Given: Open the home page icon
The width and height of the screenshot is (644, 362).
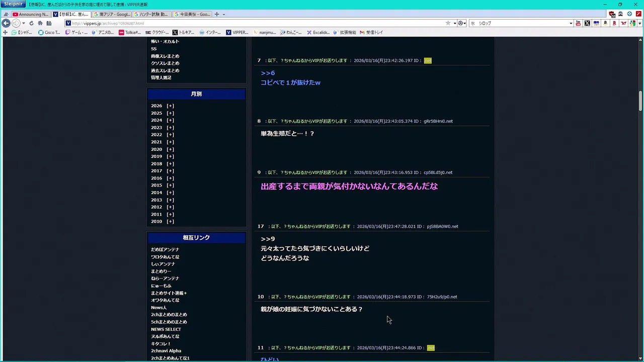Looking at the screenshot, I should (40, 23).
